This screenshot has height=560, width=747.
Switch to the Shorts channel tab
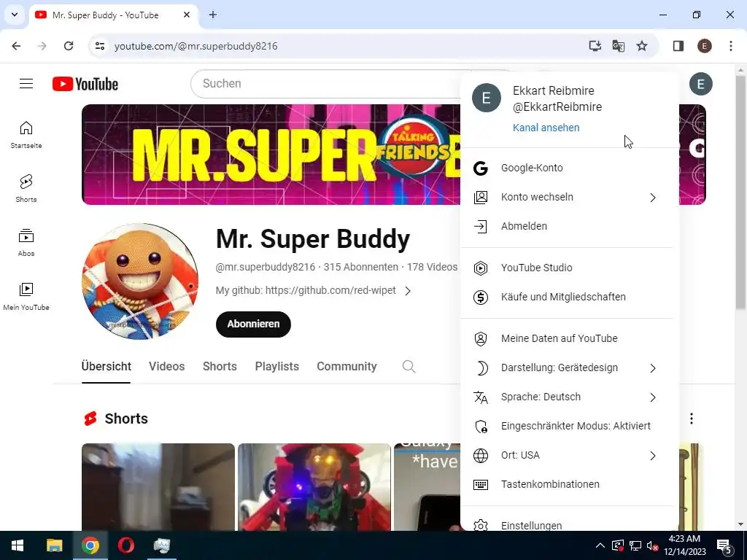(x=220, y=366)
